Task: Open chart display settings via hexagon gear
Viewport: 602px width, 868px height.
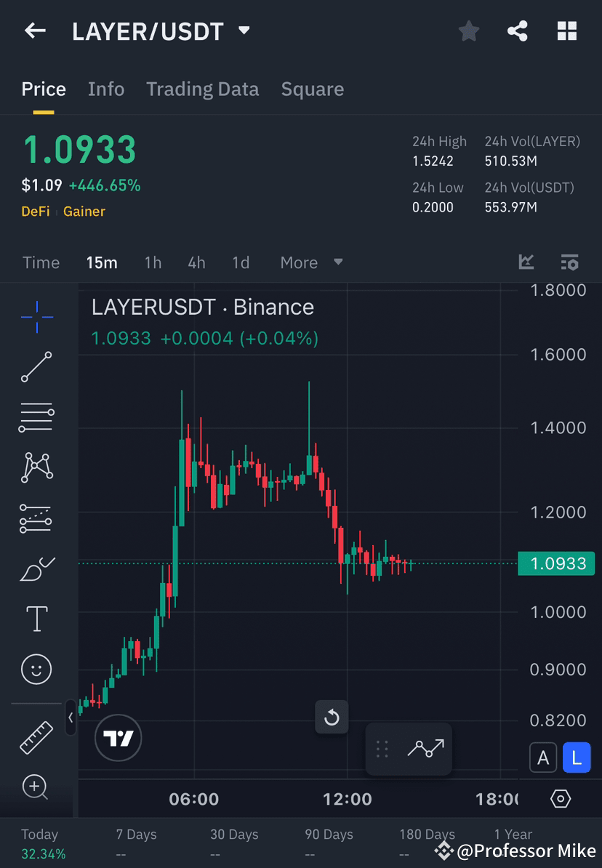Action: (559, 797)
